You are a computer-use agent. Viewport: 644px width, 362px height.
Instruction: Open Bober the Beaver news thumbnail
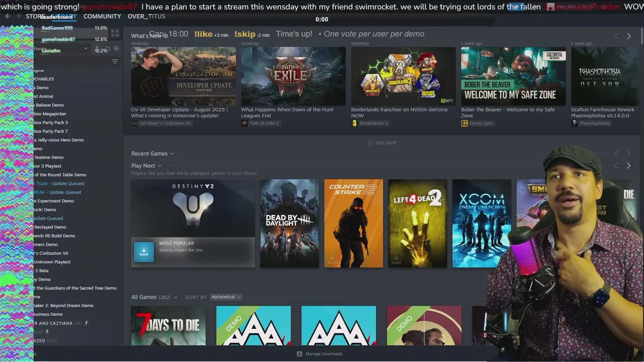click(x=513, y=76)
